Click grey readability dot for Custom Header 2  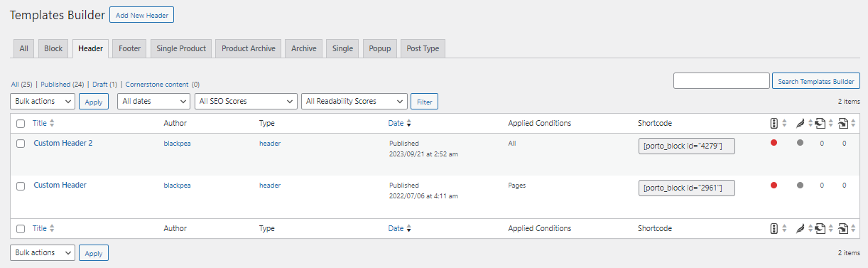point(800,143)
